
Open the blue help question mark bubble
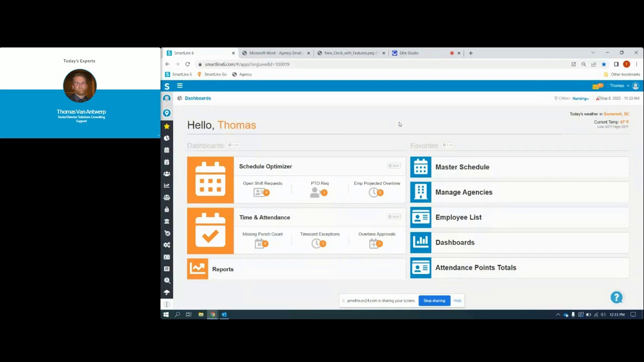pos(616,298)
